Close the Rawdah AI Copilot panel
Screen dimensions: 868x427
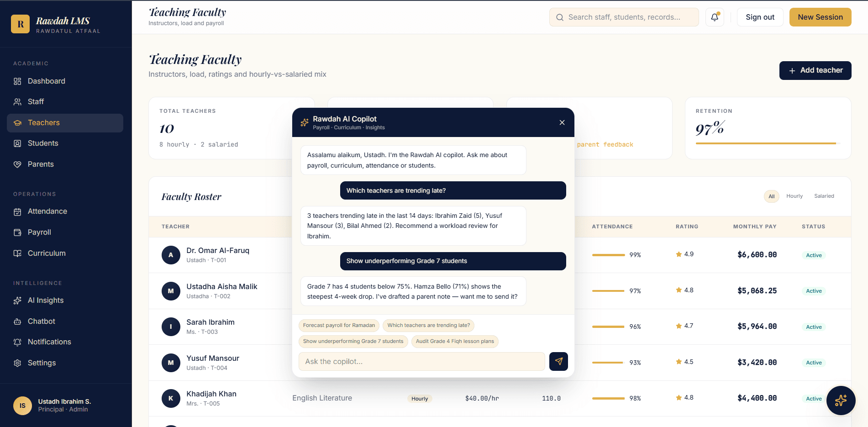(x=562, y=122)
